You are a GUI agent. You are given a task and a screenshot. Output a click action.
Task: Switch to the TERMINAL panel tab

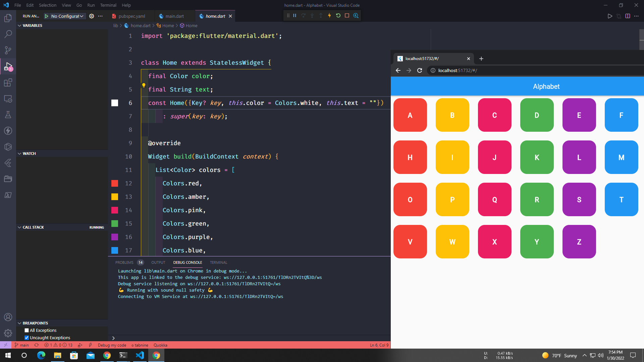click(x=218, y=262)
